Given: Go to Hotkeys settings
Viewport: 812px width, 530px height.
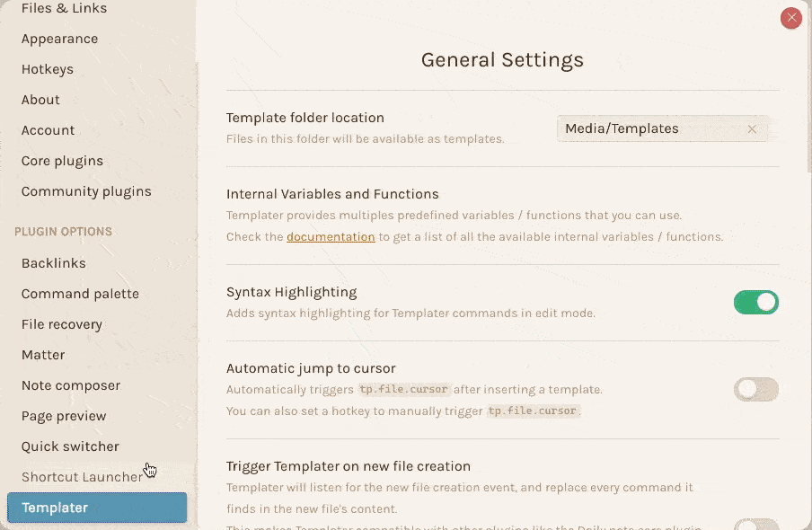Looking at the screenshot, I should pyautogui.click(x=47, y=69).
